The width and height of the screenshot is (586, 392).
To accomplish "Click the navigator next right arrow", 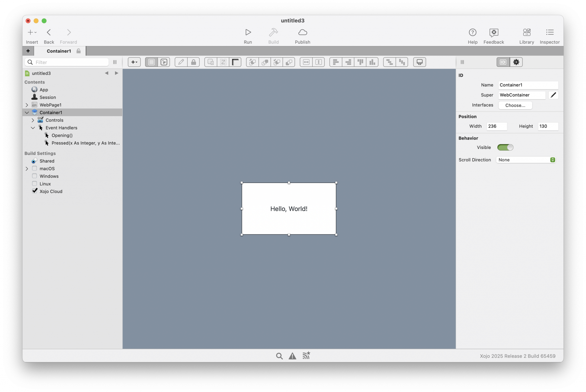I will click(x=116, y=73).
